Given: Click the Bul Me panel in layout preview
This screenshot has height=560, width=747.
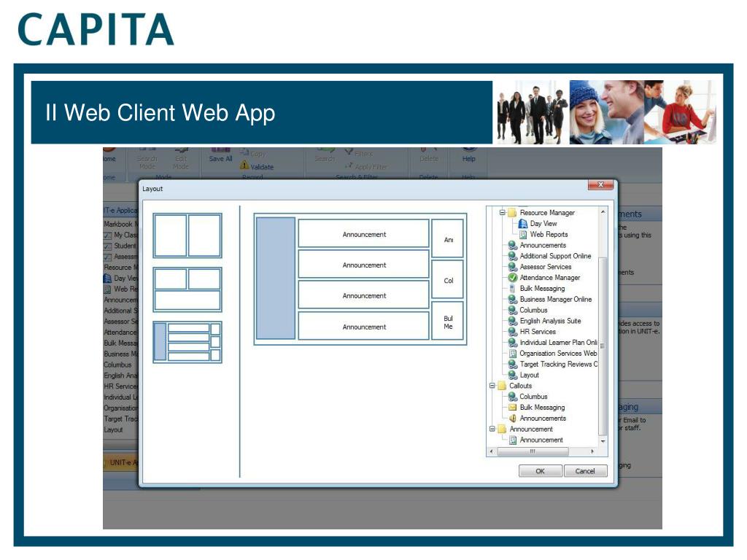Looking at the screenshot, I should pyautogui.click(x=448, y=322).
